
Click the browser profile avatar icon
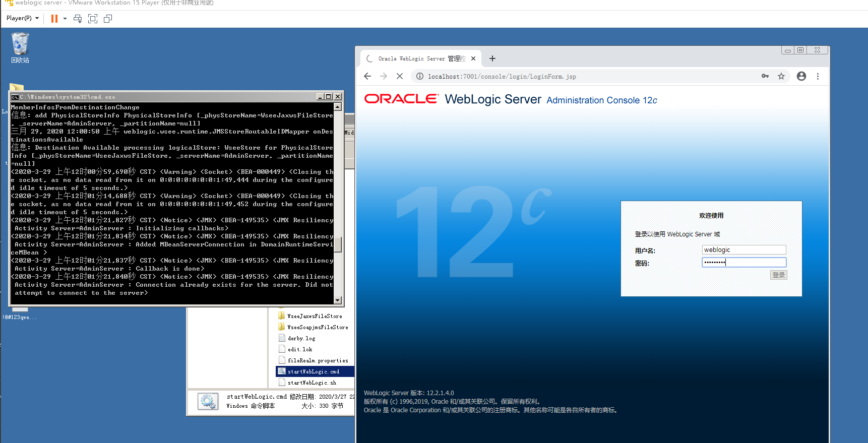(801, 76)
